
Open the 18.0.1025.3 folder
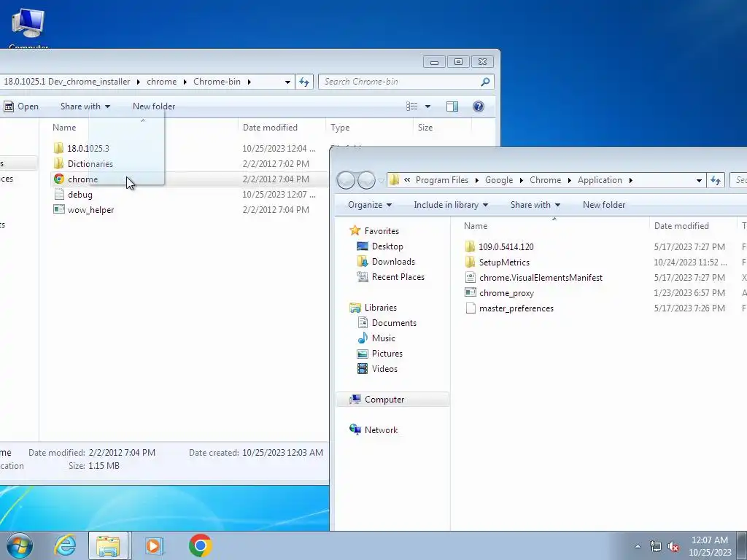(88, 148)
